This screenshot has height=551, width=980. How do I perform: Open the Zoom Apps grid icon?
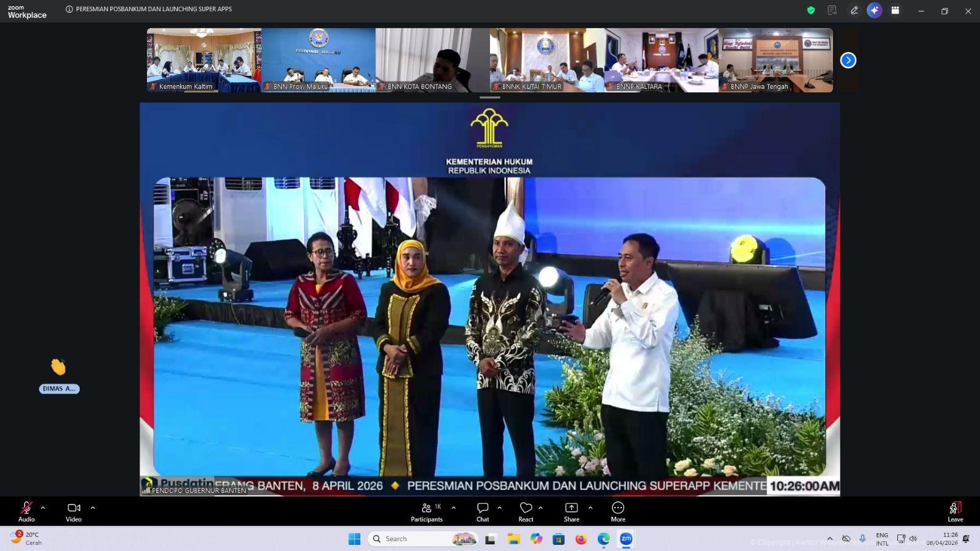(x=895, y=10)
